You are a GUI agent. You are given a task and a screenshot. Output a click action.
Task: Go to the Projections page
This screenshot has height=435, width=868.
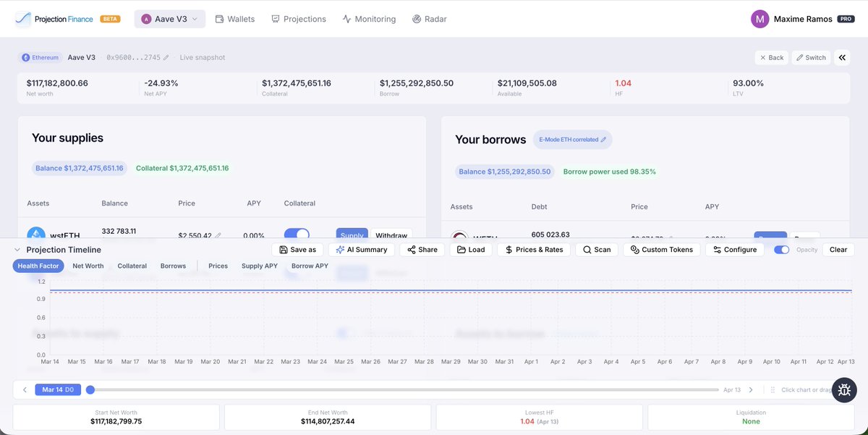tap(299, 19)
